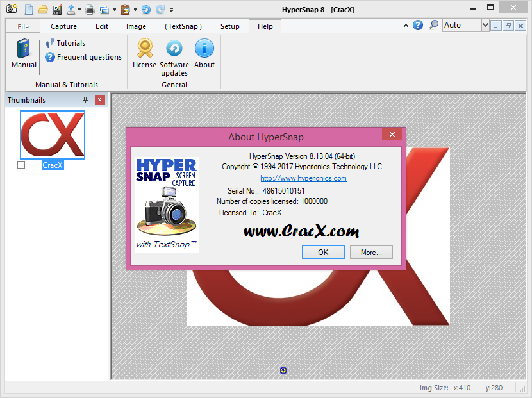Click the More... button
Viewport: 532px width, 398px height.
pyautogui.click(x=371, y=252)
